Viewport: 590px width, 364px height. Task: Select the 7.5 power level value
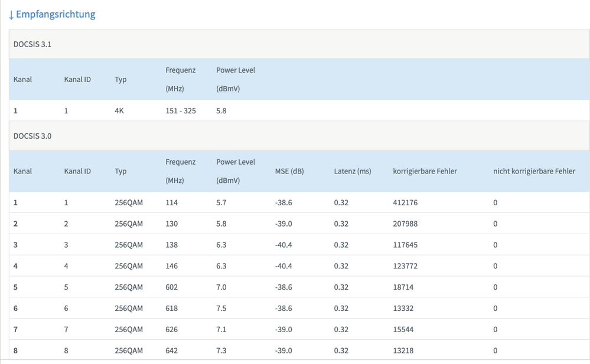click(222, 309)
